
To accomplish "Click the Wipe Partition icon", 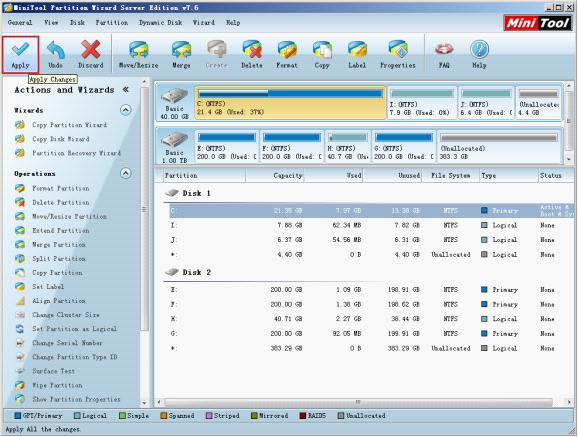I will 20,385.
